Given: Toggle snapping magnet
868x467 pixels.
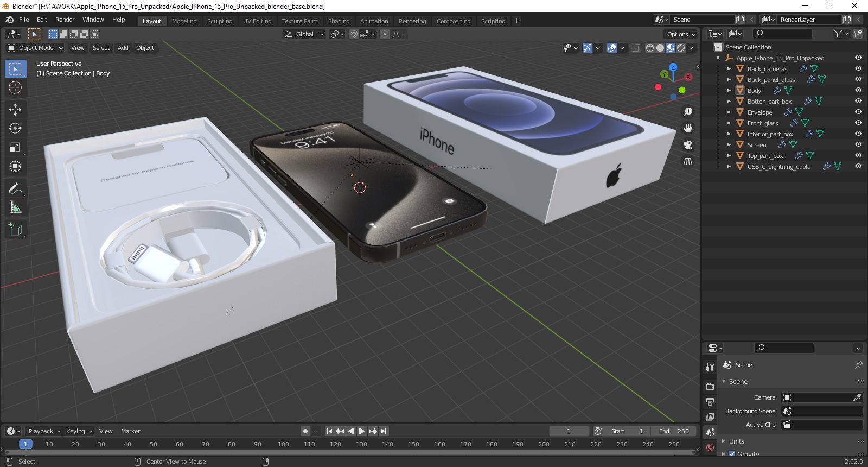Looking at the screenshot, I should click(x=354, y=34).
